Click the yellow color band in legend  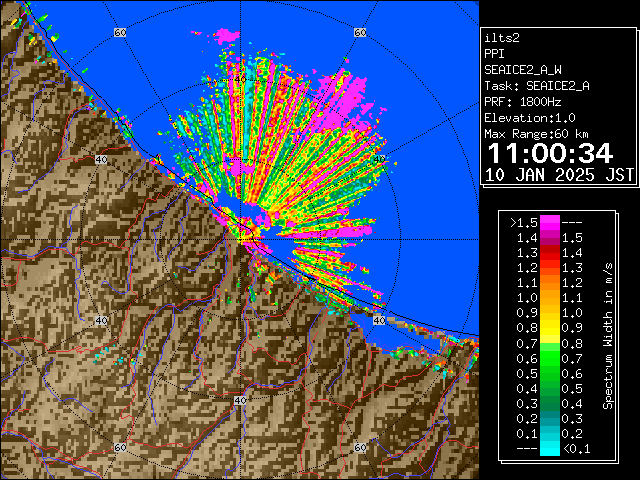[x=550, y=328]
